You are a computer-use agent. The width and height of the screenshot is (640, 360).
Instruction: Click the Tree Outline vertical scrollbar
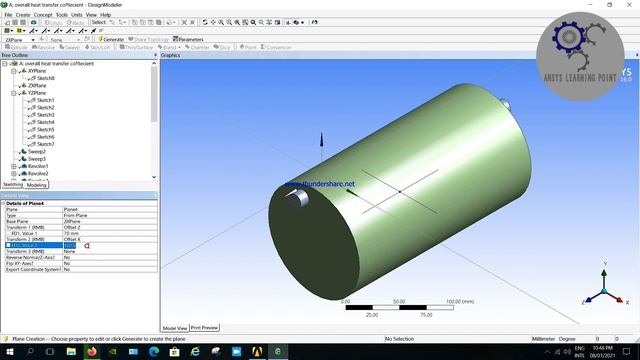tap(154, 94)
